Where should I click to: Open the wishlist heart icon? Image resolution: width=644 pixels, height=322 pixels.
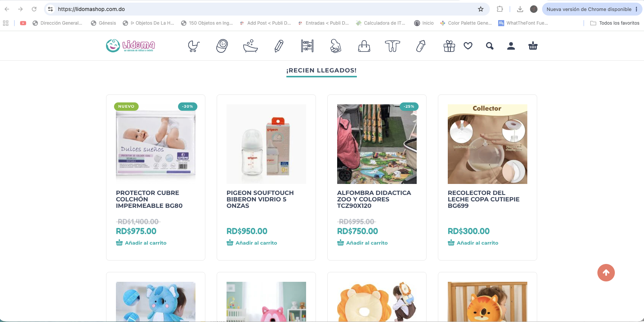(468, 46)
